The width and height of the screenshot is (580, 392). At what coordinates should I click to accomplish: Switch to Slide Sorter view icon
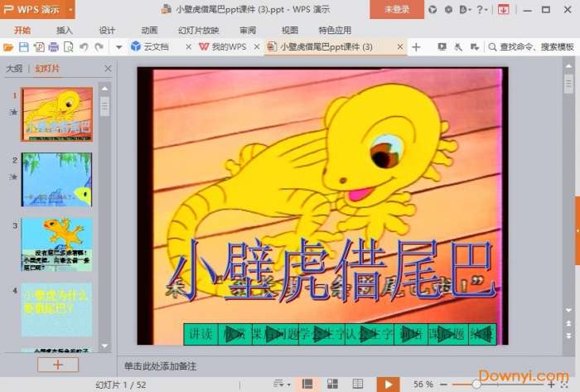(x=332, y=385)
